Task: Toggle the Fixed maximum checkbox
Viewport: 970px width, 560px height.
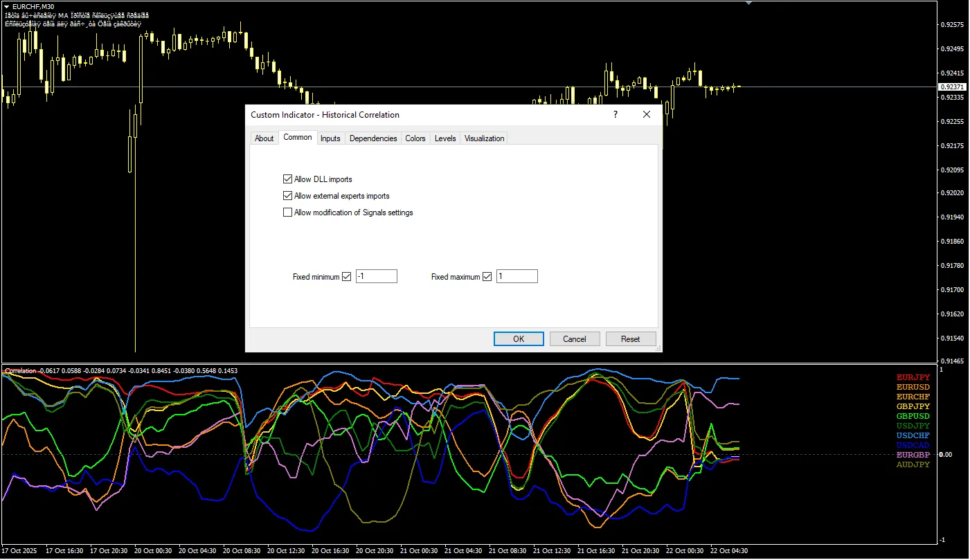Action: pyautogui.click(x=487, y=277)
